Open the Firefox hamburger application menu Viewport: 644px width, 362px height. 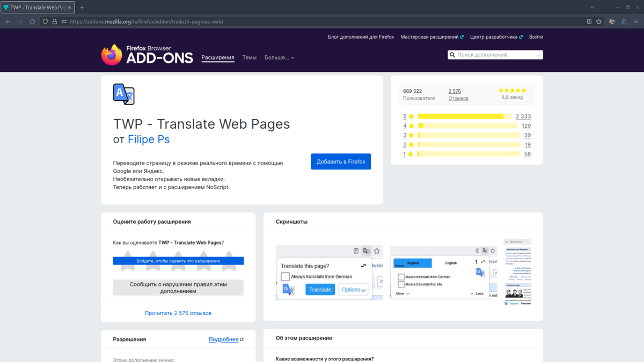(x=636, y=21)
